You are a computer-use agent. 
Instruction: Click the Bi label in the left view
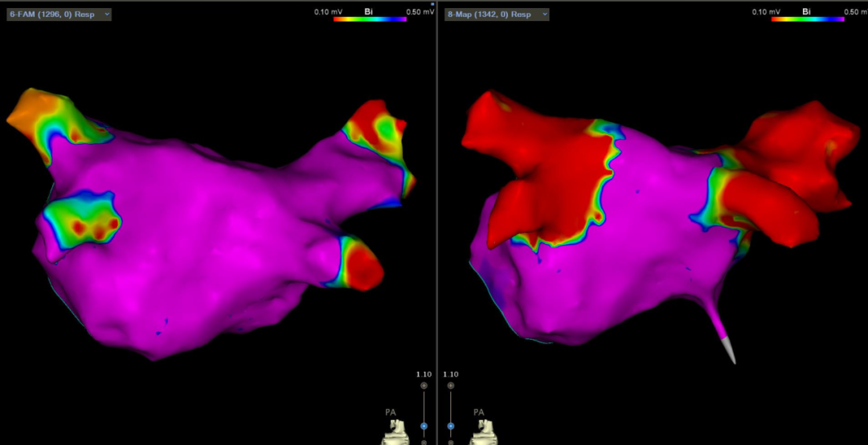click(369, 11)
